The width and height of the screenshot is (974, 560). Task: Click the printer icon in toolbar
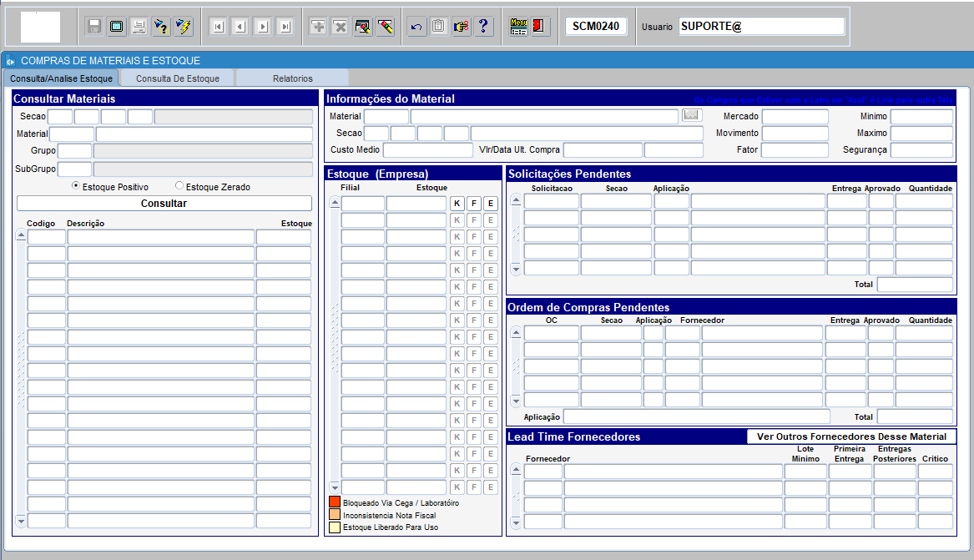139,27
